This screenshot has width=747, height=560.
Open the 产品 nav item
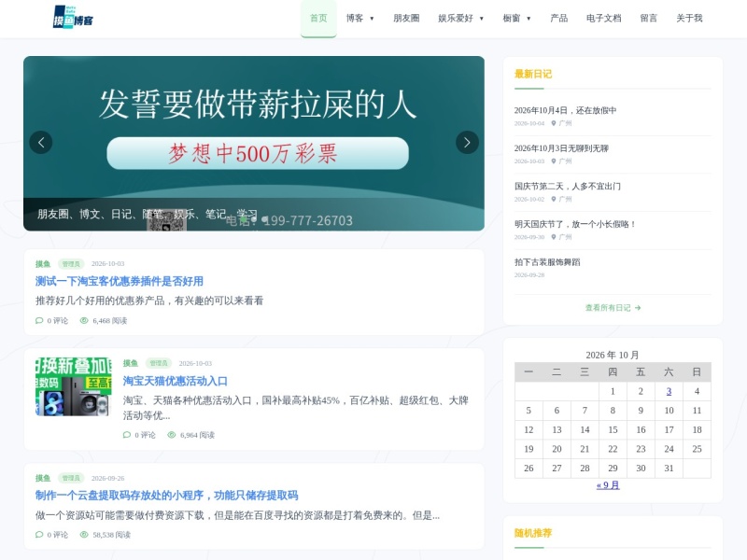coord(558,18)
